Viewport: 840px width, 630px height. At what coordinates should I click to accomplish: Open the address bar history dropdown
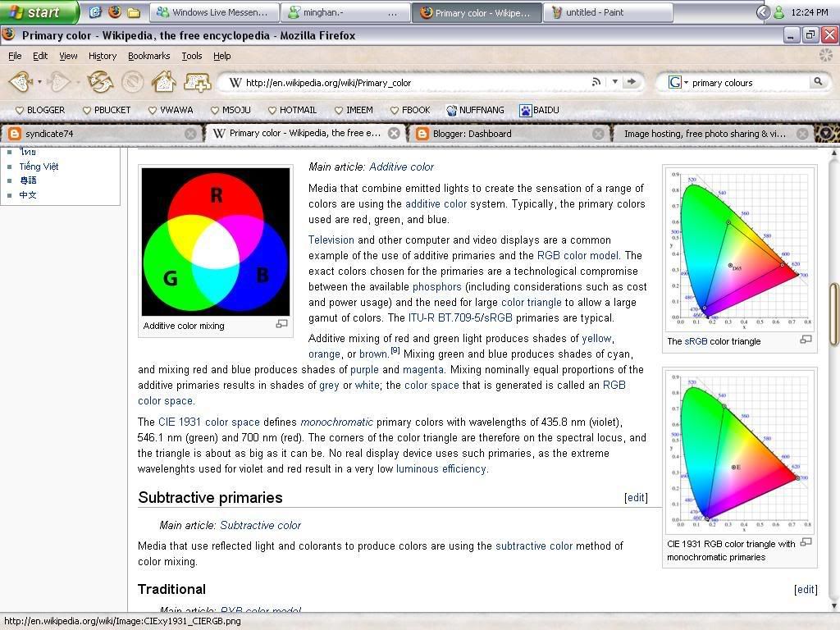pos(615,82)
